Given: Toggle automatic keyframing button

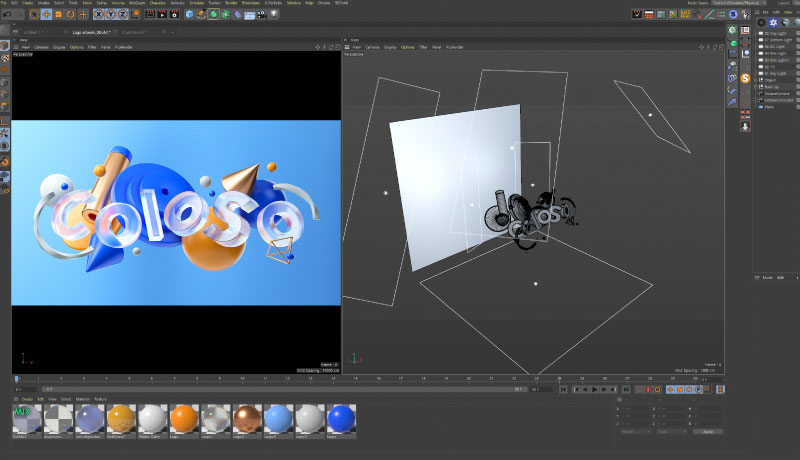Looking at the screenshot, I should tap(648, 390).
